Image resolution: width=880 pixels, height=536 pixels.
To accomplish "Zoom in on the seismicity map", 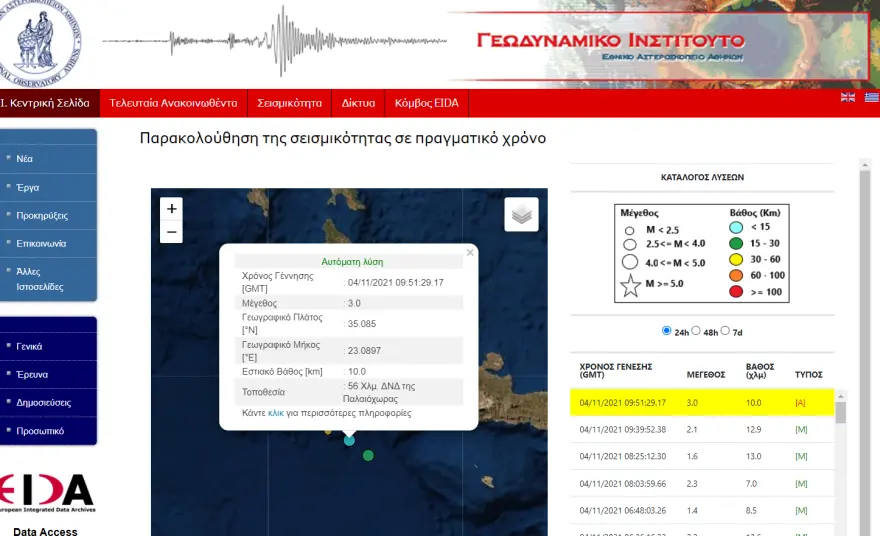I will (x=172, y=208).
